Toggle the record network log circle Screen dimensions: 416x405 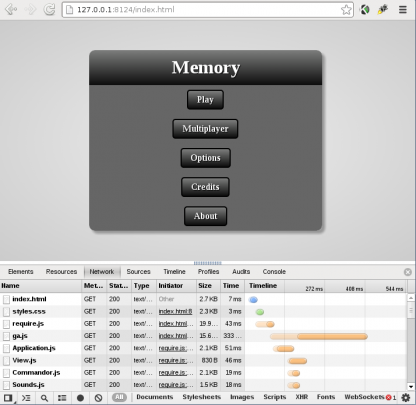[80, 398]
